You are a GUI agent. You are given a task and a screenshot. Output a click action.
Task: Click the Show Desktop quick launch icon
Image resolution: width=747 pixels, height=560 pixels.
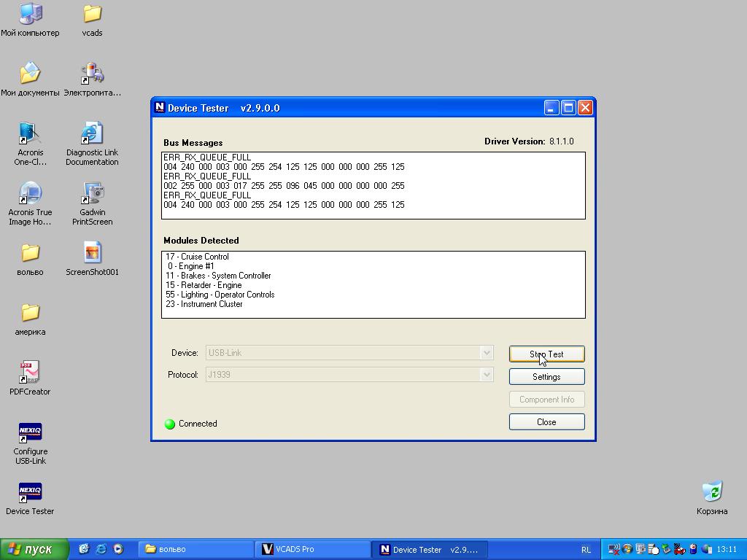(84, 549)
